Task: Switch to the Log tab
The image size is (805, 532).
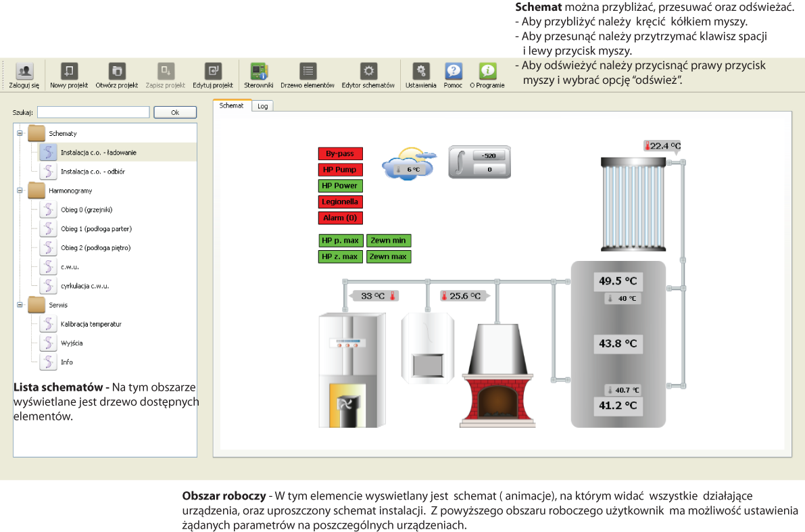Action: pyautogui.click(x=263, y=105)
